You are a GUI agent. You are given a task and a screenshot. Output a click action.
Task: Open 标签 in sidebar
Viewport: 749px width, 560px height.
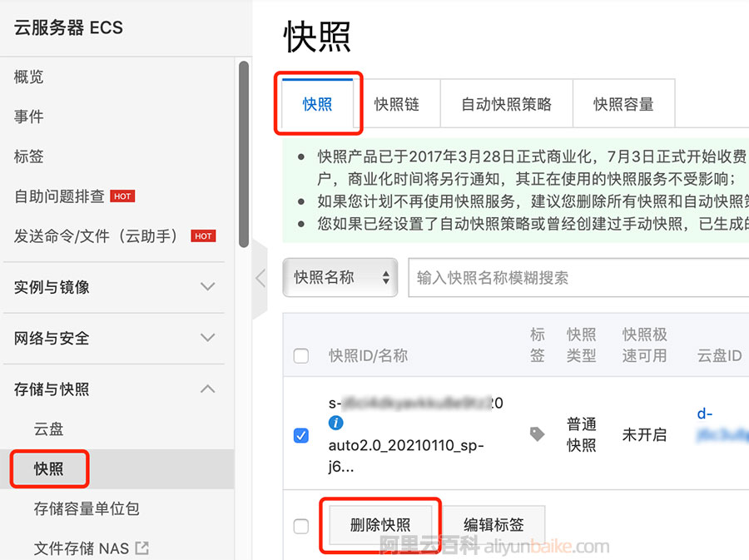point(28,156)
